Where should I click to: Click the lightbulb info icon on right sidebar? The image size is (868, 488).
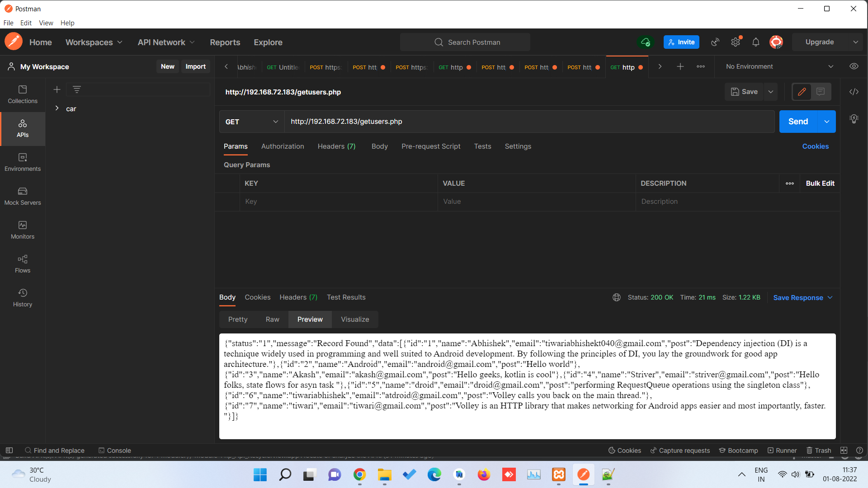tap(854, 119)
